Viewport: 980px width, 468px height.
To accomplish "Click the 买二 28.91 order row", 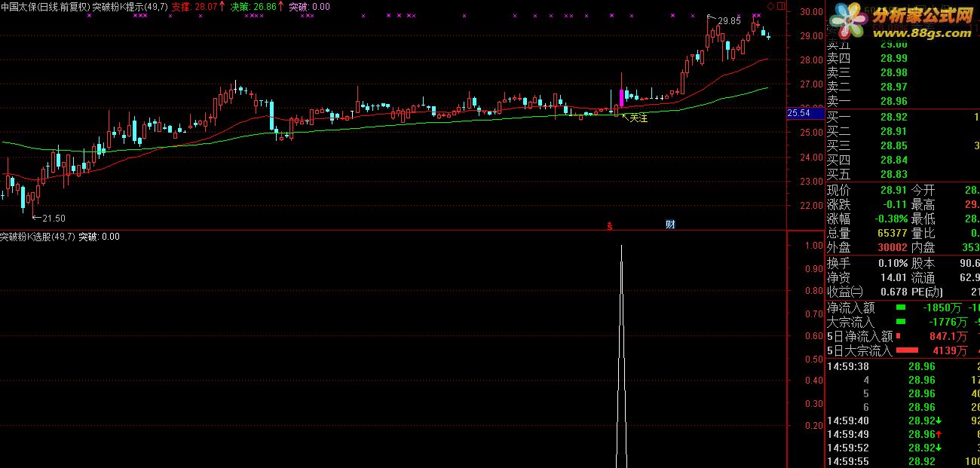I will click(902, 131).
